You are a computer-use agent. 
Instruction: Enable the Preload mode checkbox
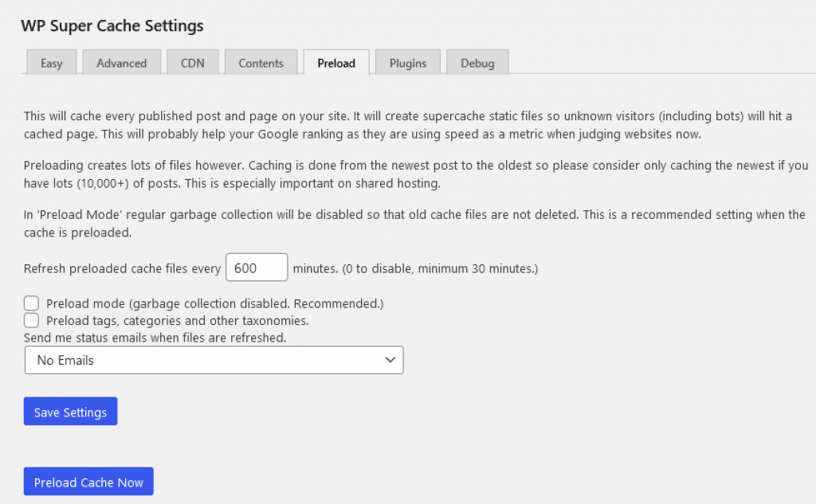point(31,303)
